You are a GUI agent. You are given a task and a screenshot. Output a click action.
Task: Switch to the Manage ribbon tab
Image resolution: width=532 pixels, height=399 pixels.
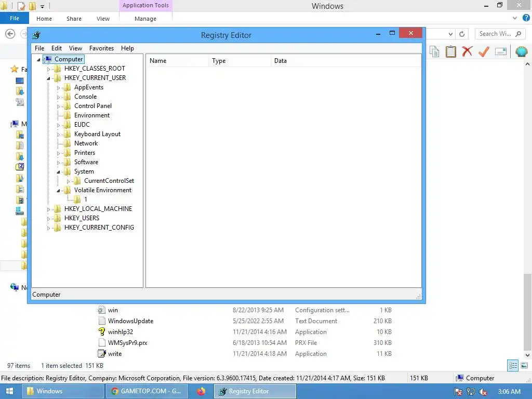tap(145, 19)
